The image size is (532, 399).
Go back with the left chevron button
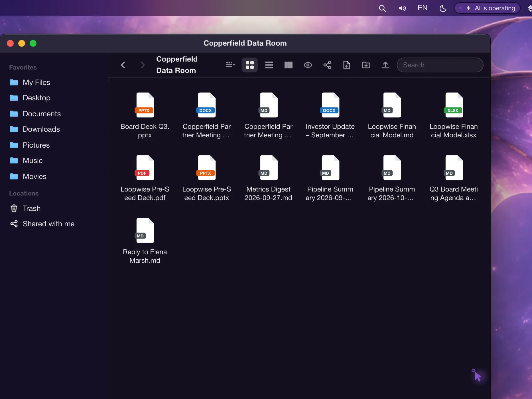click(x=123, y=65)
